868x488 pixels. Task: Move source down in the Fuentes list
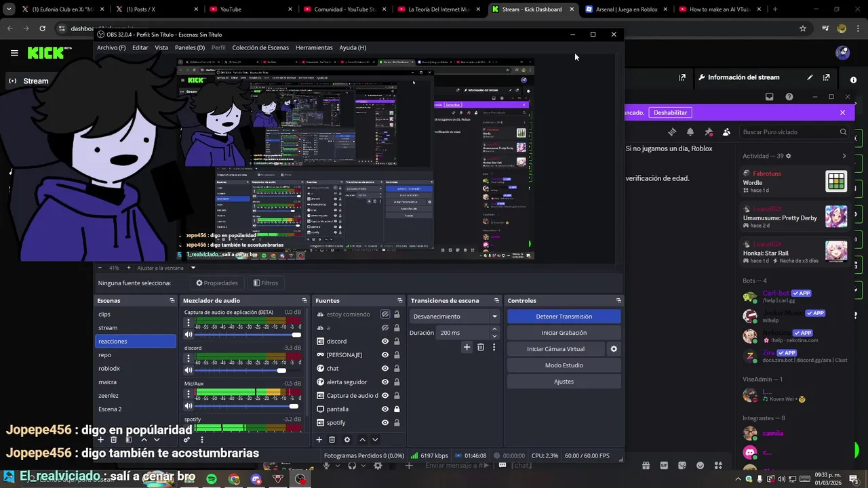tap(375, 440)
